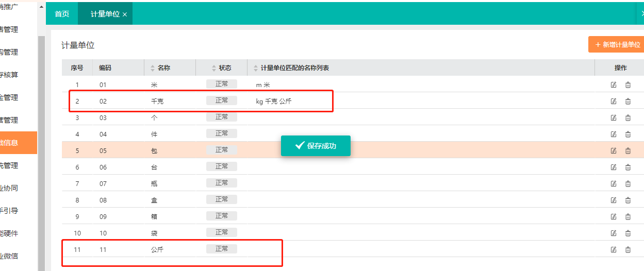Click code cell 03
Screen dimensions: 644x271
103,118
